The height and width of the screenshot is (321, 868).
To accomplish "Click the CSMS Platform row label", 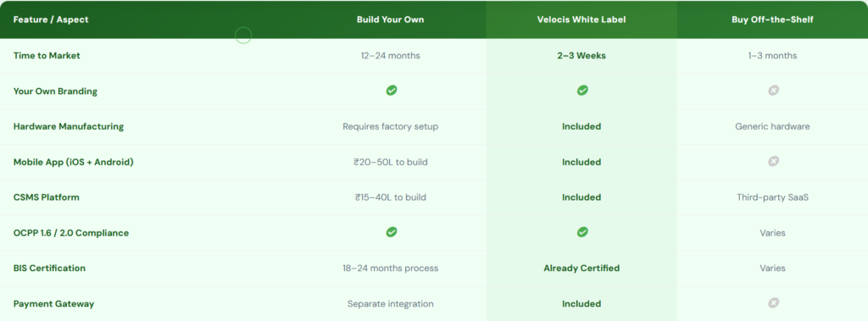I will [x=46, y=197].
